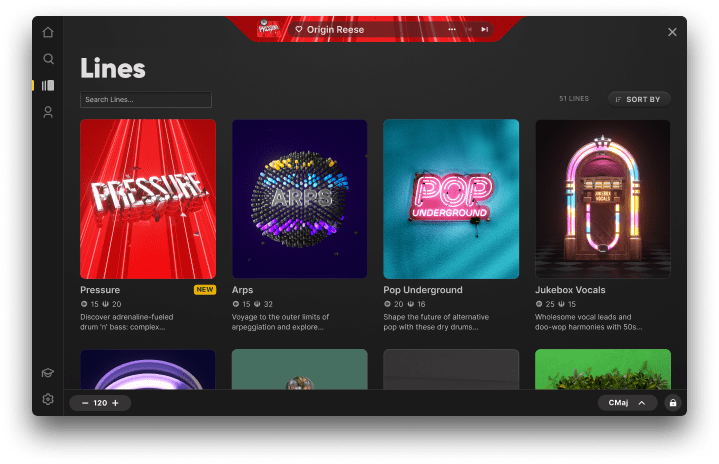Open the Jukebox Vocals line cover

pos(603,199)
